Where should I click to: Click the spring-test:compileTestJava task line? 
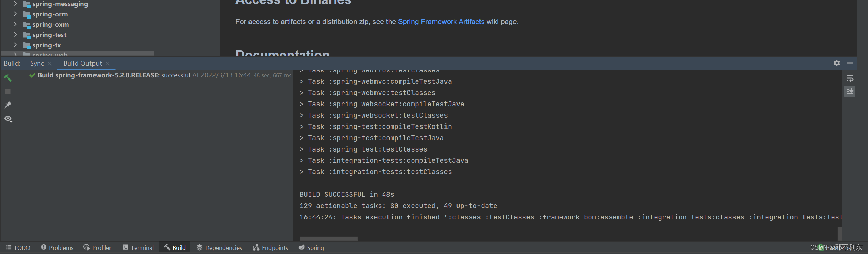(x=371, y=138)
